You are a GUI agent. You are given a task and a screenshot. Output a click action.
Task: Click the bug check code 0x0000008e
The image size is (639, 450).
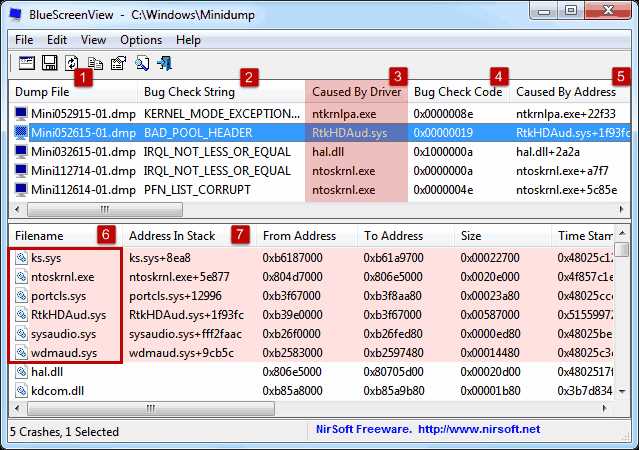[443, 114]
